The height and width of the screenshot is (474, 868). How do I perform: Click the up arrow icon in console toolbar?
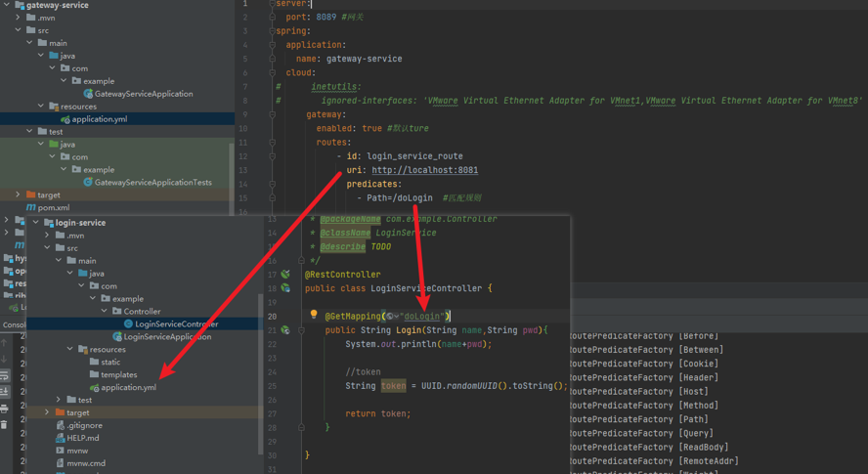4,343
